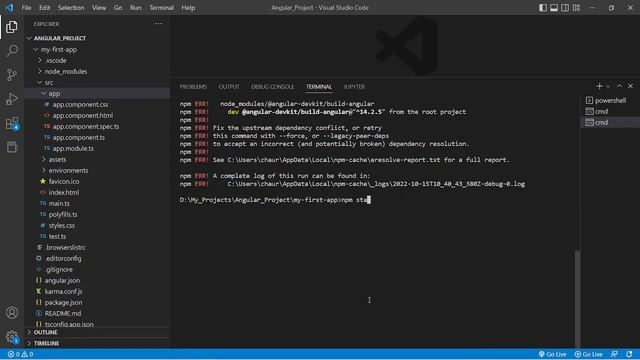Image resolution: width=640 pixels, height=360 pixels.
Task: Select the powershell terminal instance
Action: point(610,100)
